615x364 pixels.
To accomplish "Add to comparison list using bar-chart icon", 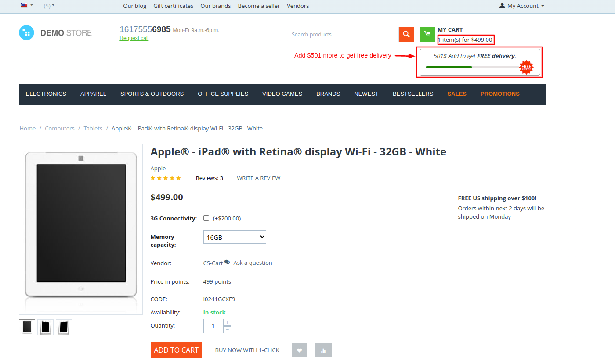I will (324, 350).
